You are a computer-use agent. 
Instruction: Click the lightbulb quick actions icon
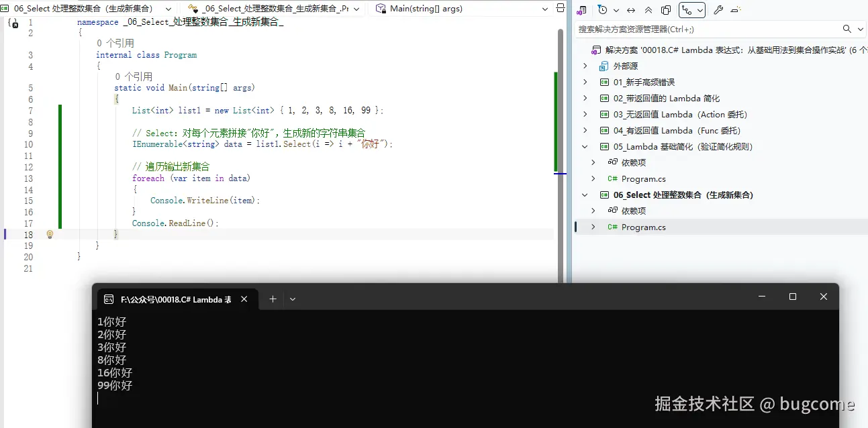point(50,234)
